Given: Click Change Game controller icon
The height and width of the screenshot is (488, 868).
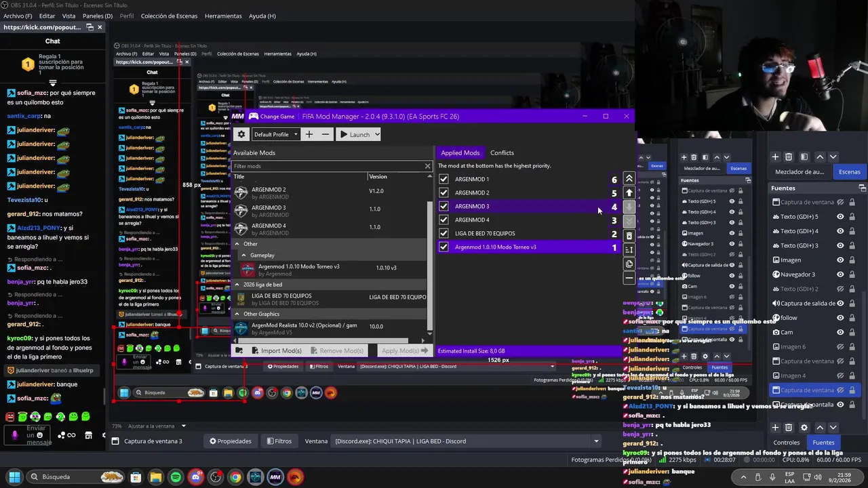Looking at the screenshot, I should 253,116.
